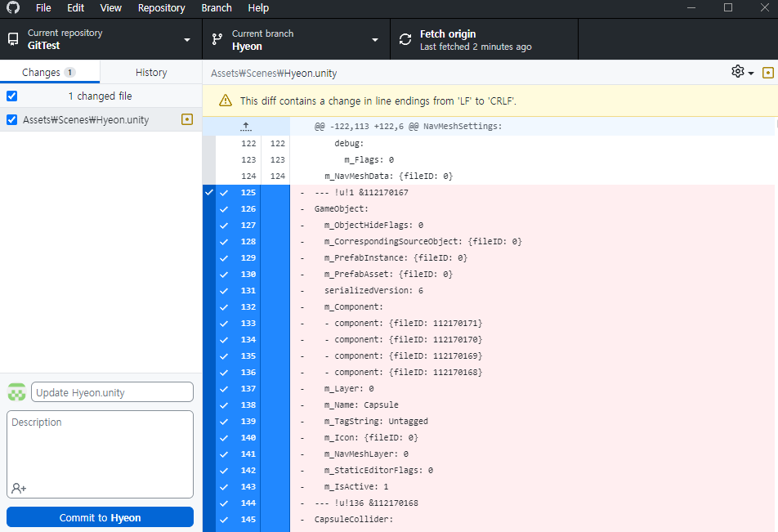Open the File menu
This screenshot has width=778, height=532.
43,8
